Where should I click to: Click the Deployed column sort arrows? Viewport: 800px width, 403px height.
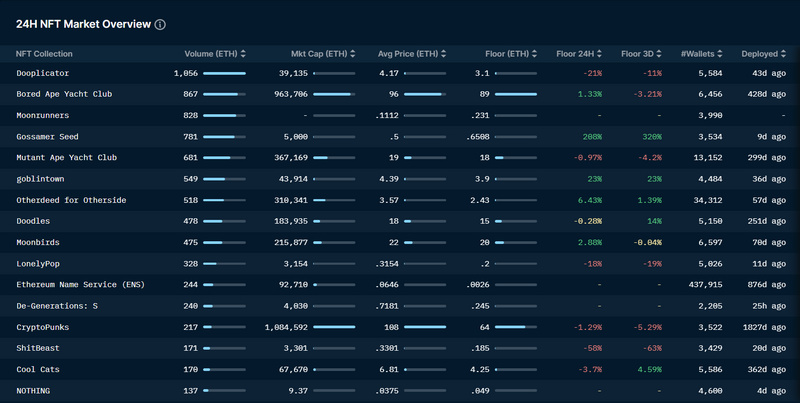(x=786, y=54)
